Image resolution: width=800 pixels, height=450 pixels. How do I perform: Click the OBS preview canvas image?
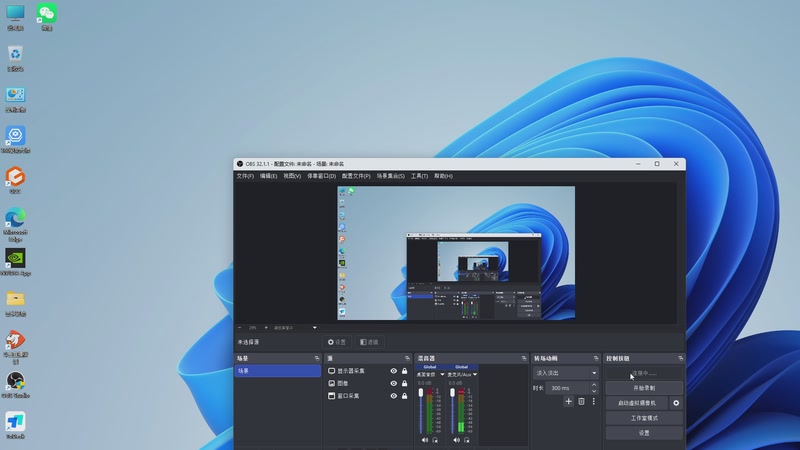click(456, 253)
